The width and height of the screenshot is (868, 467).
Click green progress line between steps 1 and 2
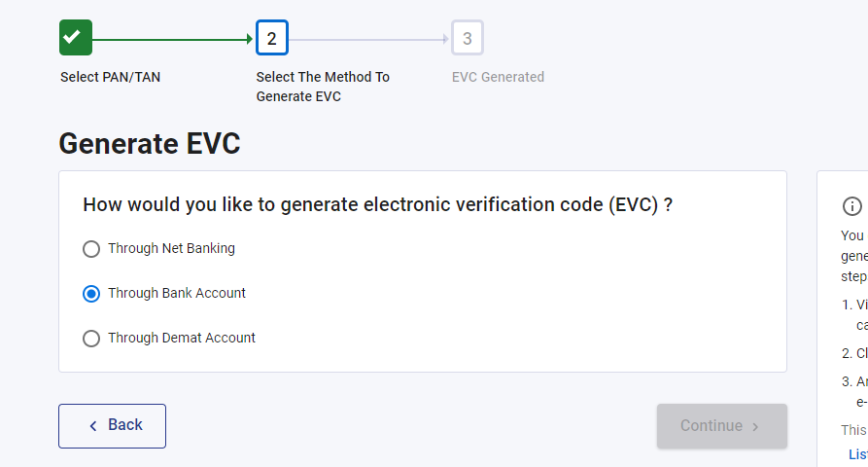click(x=173, y=40)
